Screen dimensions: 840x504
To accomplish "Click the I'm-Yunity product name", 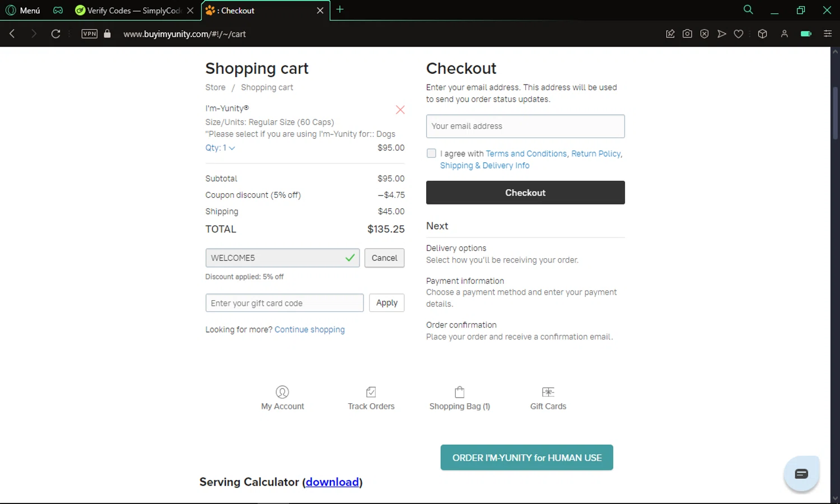I will pyautogui.click(x=227, y=108).
